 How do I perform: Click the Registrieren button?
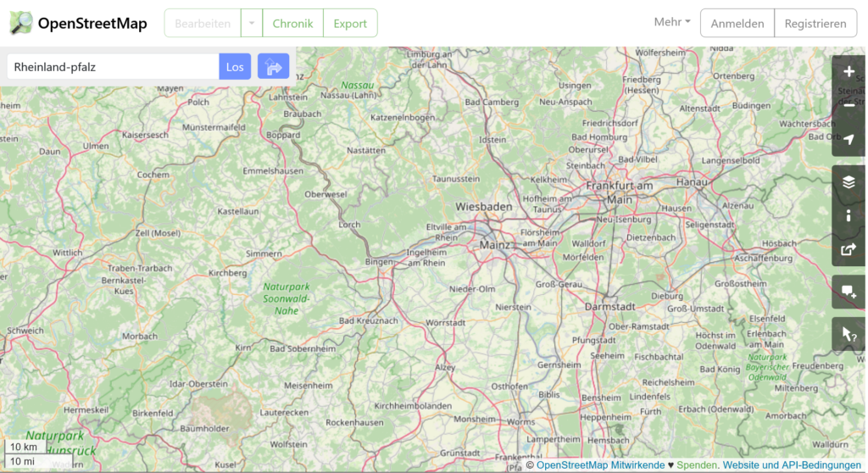click(x=815, y=23)
